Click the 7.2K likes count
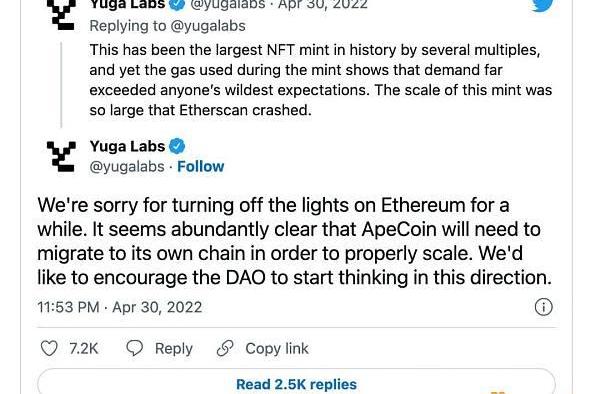Image resolution: width=600 pixels, height=394 pixels. 84,348
